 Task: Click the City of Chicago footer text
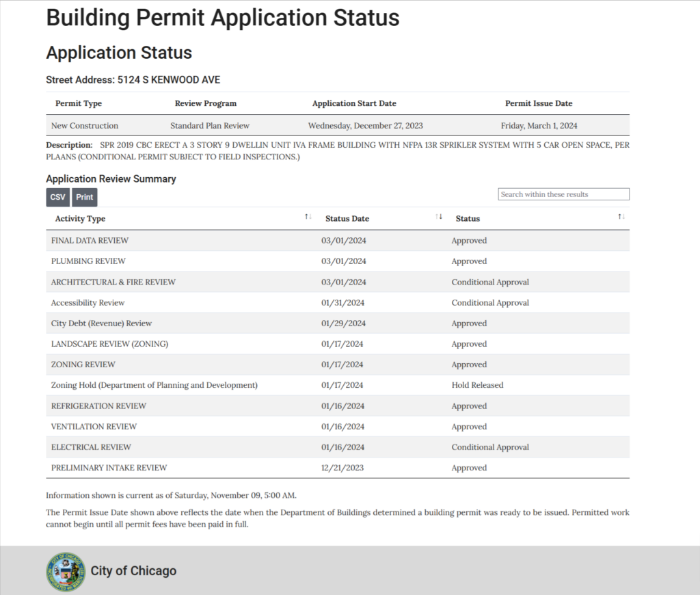(x=133, y=572)
